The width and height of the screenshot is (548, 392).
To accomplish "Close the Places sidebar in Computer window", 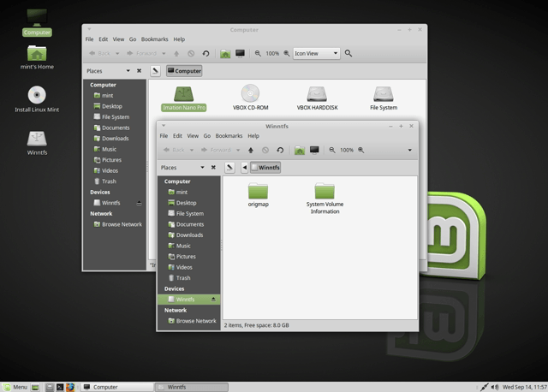I will 139,71.
